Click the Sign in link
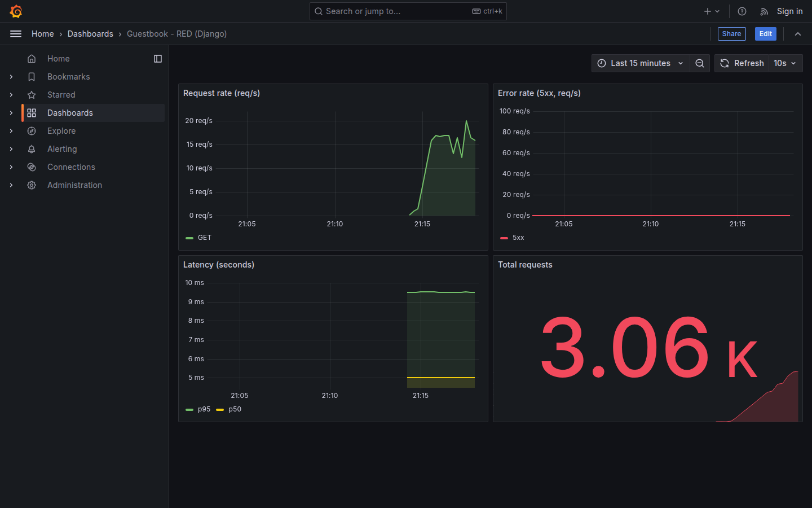The width and height of the screenshot is (812, 508). (789, 11)
